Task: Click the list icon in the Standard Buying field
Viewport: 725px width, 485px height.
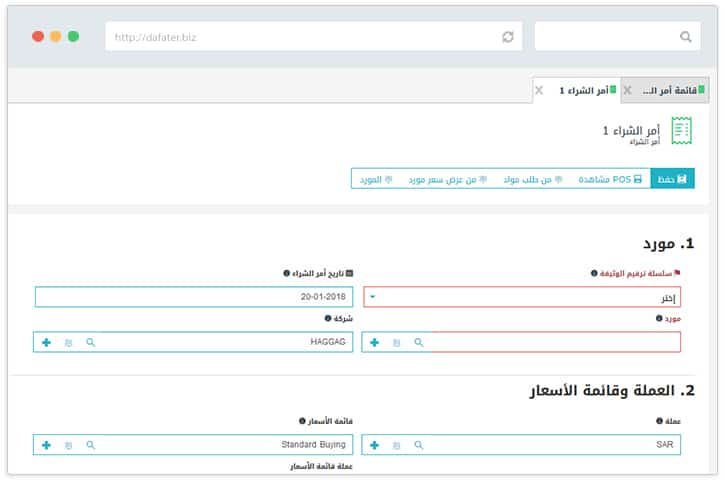Action: tap(68, 444)
